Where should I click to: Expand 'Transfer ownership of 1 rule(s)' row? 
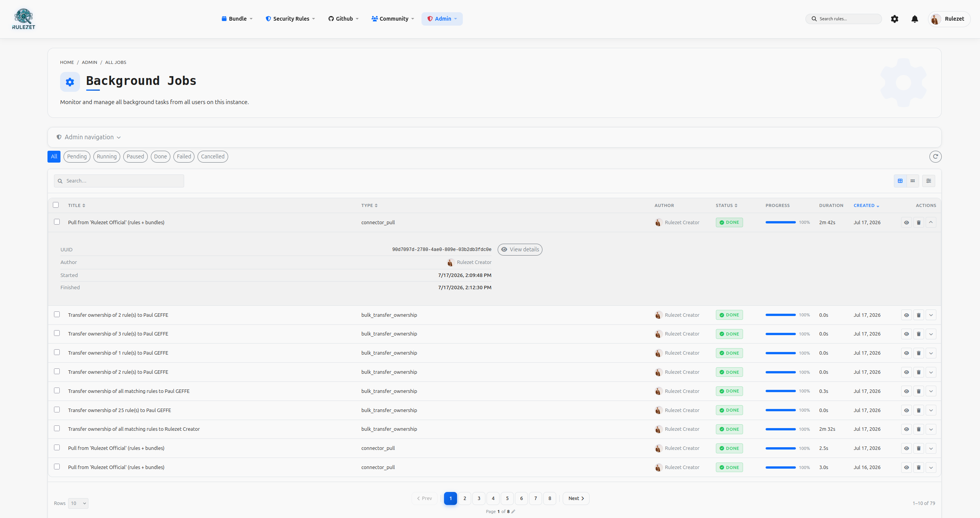[x=931, y=353]
